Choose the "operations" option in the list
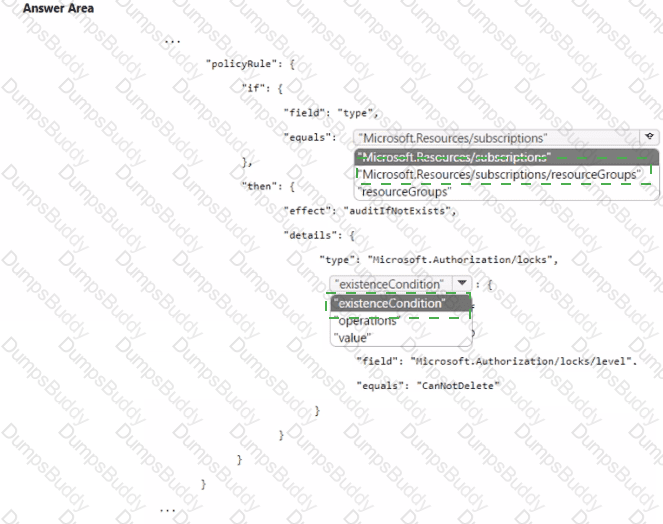 click(367, 321)
